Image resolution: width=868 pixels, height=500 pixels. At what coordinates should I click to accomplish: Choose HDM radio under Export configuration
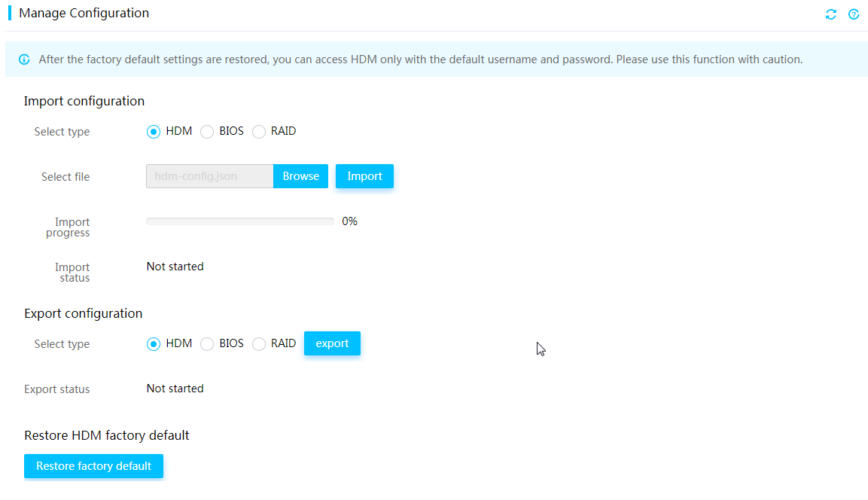154,344
